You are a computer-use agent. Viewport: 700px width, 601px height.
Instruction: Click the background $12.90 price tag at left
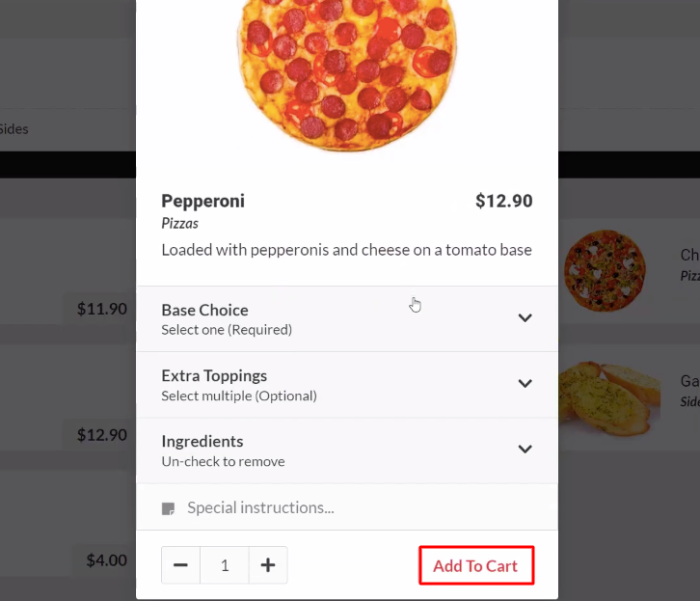point(102,434)
